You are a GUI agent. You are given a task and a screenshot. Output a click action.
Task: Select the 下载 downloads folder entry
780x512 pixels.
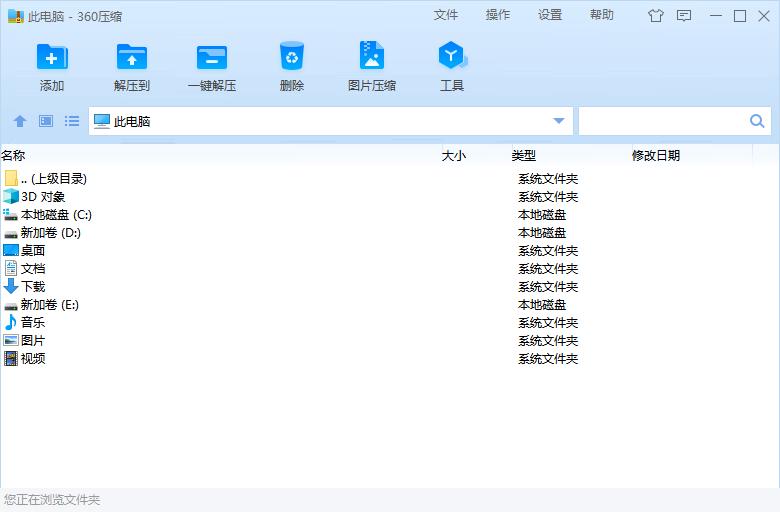(33, 287)
